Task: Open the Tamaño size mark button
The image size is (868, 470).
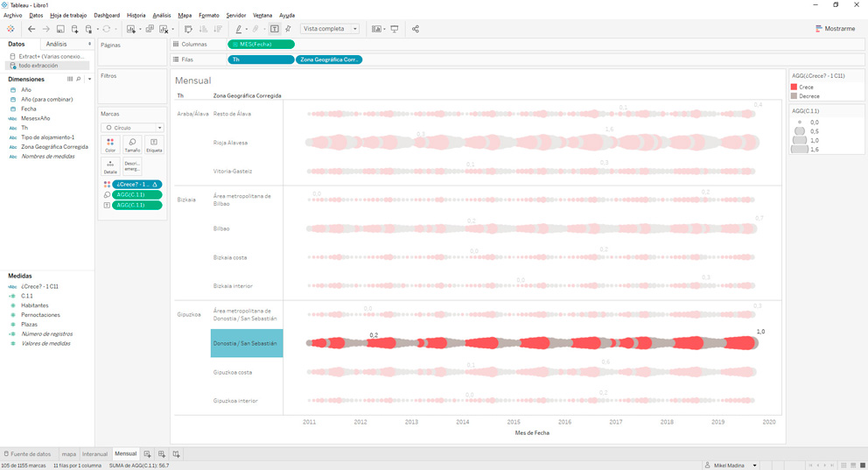Action: (x=132, y=144)
